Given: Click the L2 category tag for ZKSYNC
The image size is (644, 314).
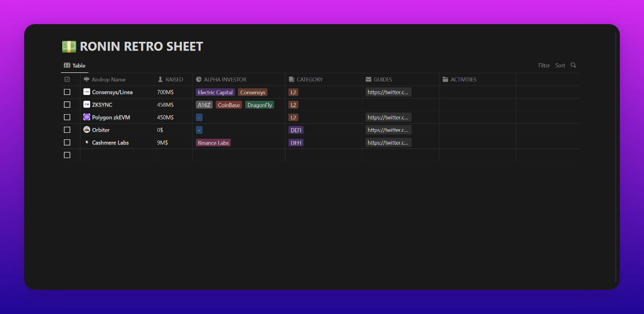Looking at the screenshot, I should point(294,105).
